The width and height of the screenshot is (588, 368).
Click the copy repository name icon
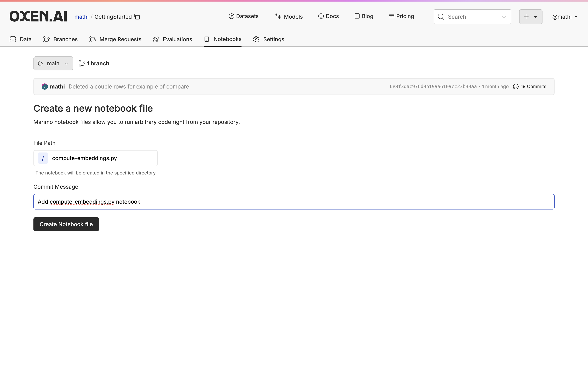(137, 17)
